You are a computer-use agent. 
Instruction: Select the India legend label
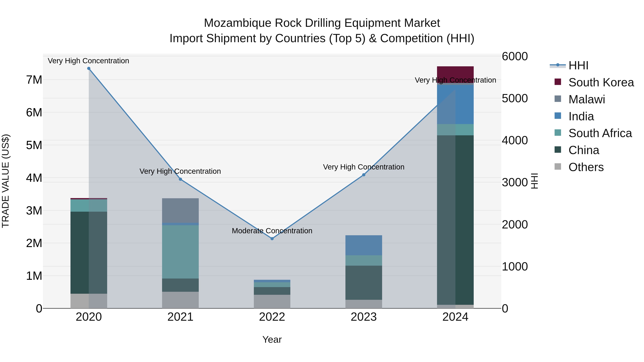581,116
